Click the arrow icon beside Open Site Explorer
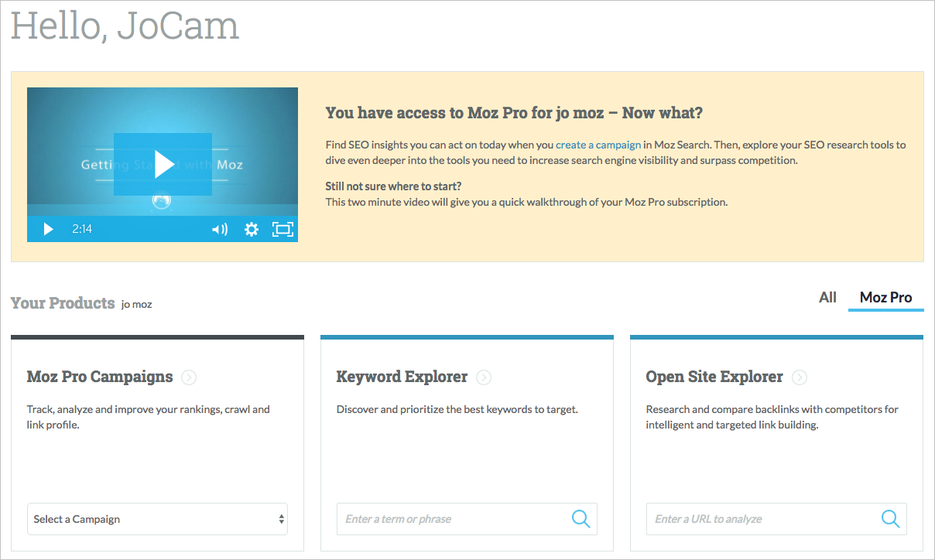 800,377
